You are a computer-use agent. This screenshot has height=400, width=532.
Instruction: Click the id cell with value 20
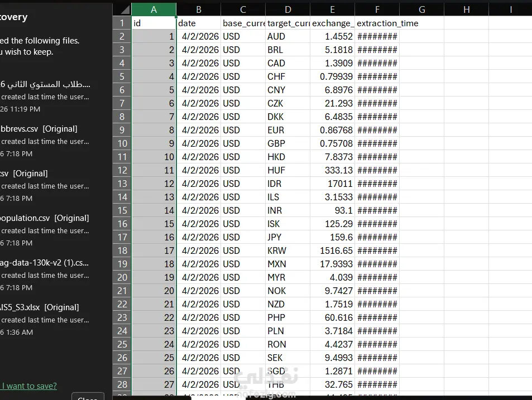154,291
